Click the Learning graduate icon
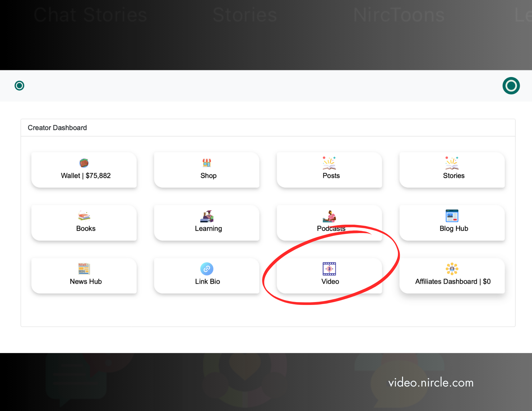The width and height of the screenshot is (532, 411). coord(207,216)
